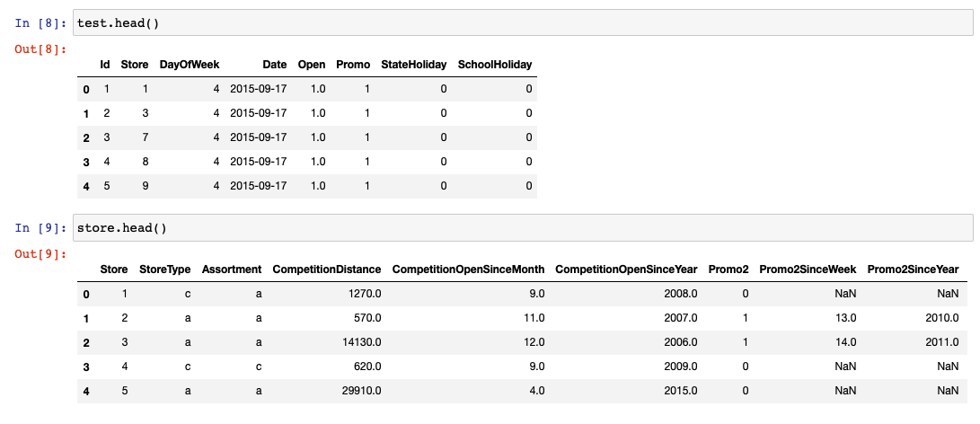The width and height of the screenshot is (980, 424).
Task: Click CompetitionDistance value 570.0
Action: click(367, 318)
